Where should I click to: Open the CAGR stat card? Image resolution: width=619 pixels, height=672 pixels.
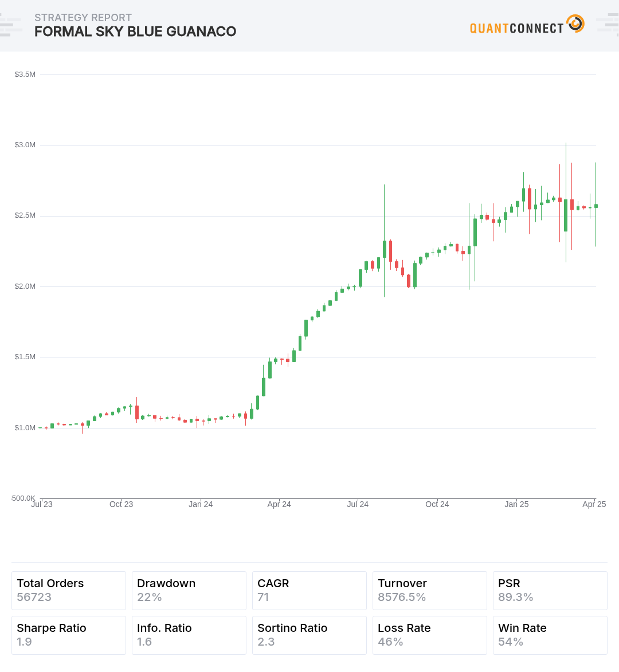point(309,590)
